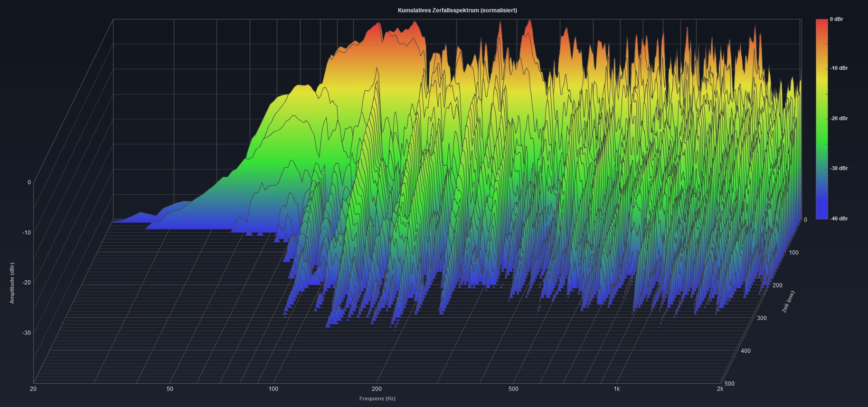The width and height of the screenshot is (868, 407).
Task: Click the 400 tick on the time axis
Action: pyautogui.click(x=745, y=351)
